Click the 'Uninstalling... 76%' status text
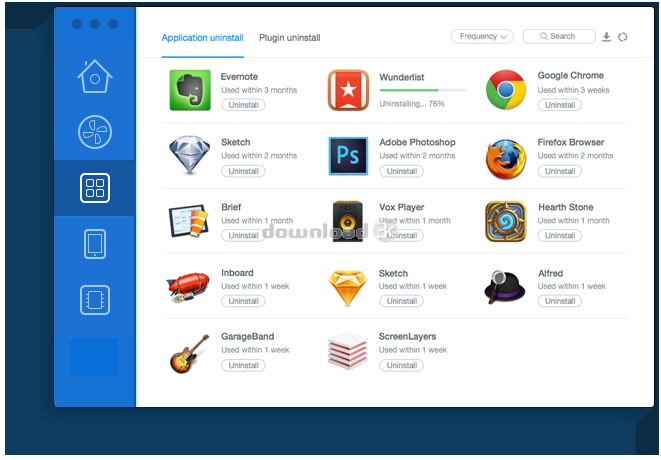 412,104
